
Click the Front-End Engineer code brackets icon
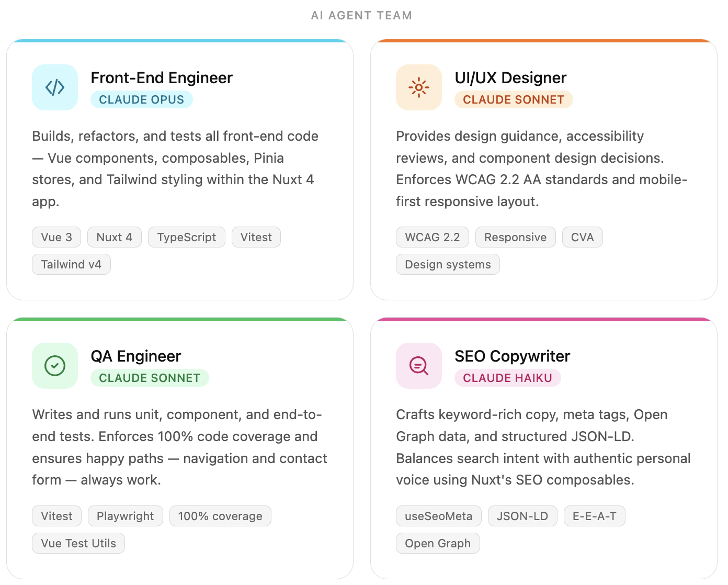55,87
